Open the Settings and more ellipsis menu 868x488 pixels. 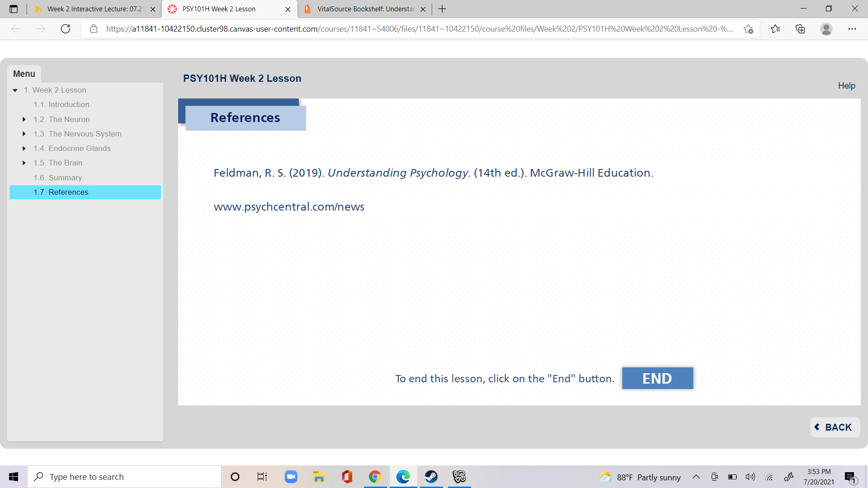coord(852,29)
